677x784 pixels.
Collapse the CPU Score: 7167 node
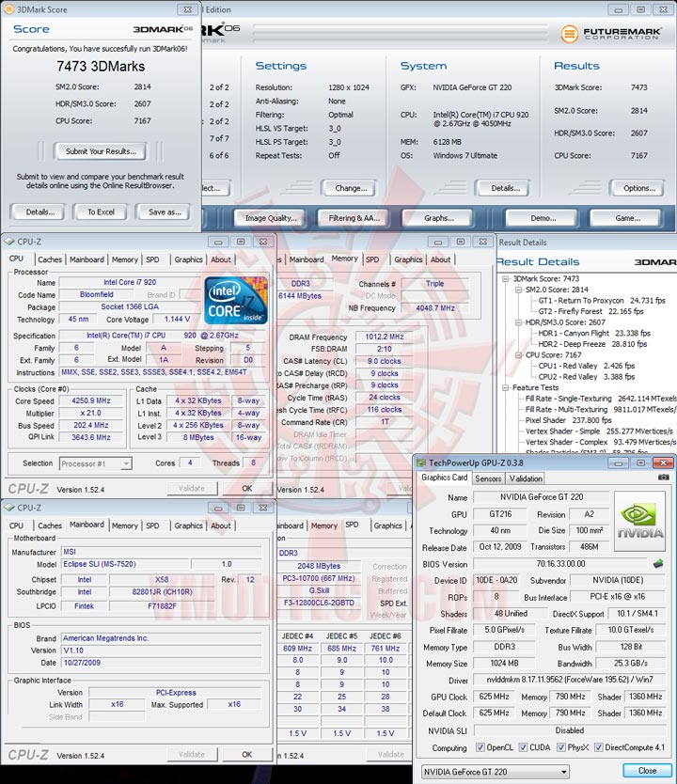(x=518, y=354)
